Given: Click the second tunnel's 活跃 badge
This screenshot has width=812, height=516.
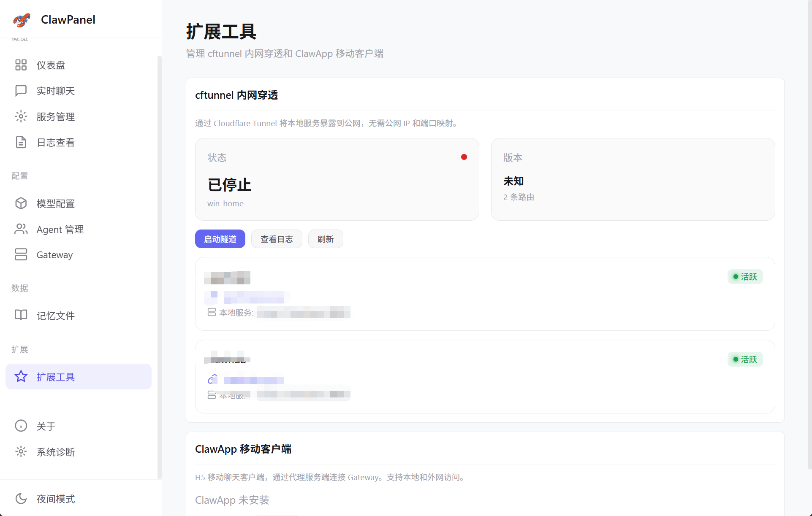Looking at the screenshot, I should 744,359.
